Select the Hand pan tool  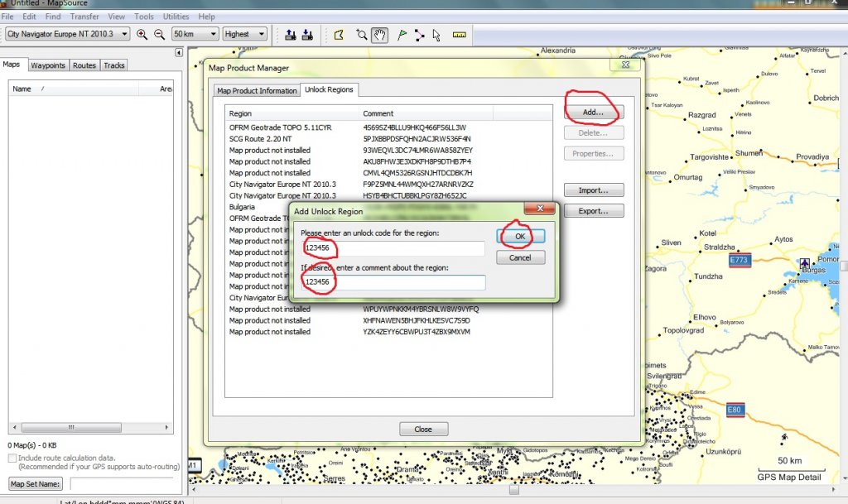[x=379, y=35]
